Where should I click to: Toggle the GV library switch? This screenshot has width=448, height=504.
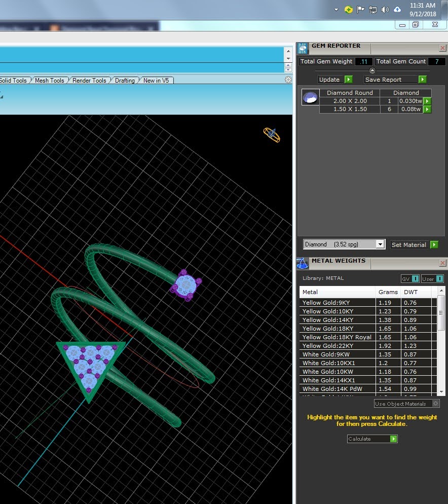click(410, 279)
